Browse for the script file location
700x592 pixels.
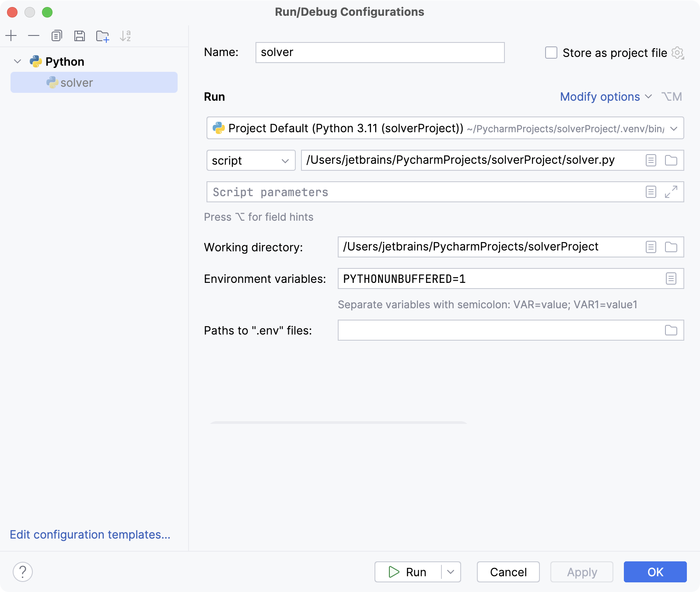tap(671, 160)
